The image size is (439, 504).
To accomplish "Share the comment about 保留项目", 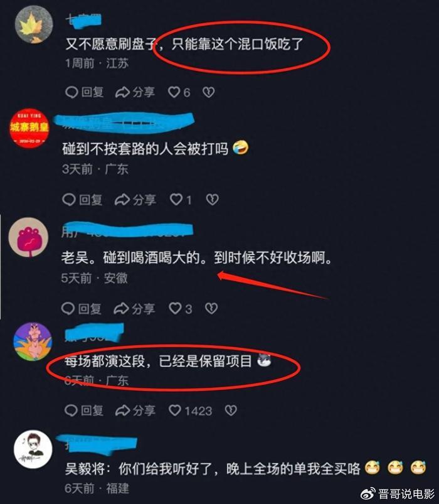I will coord(135,410).
